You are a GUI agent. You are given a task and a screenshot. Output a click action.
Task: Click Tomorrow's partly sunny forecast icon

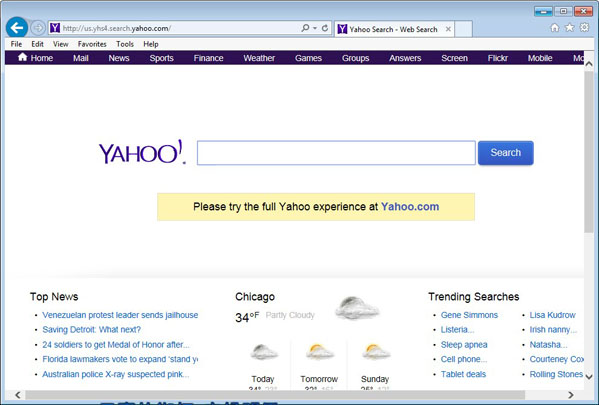[x=319, y=352]
